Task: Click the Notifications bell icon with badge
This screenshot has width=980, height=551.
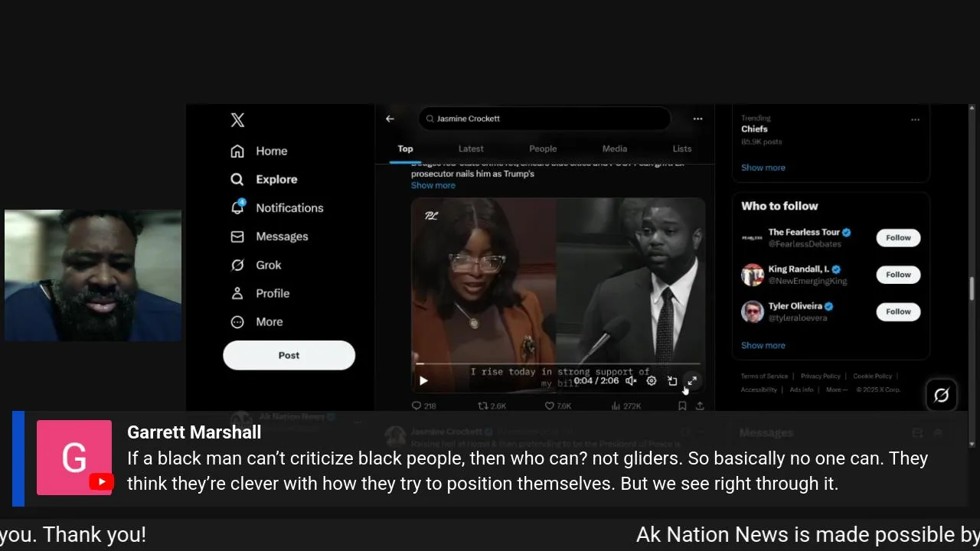Action: click(238, 207)
